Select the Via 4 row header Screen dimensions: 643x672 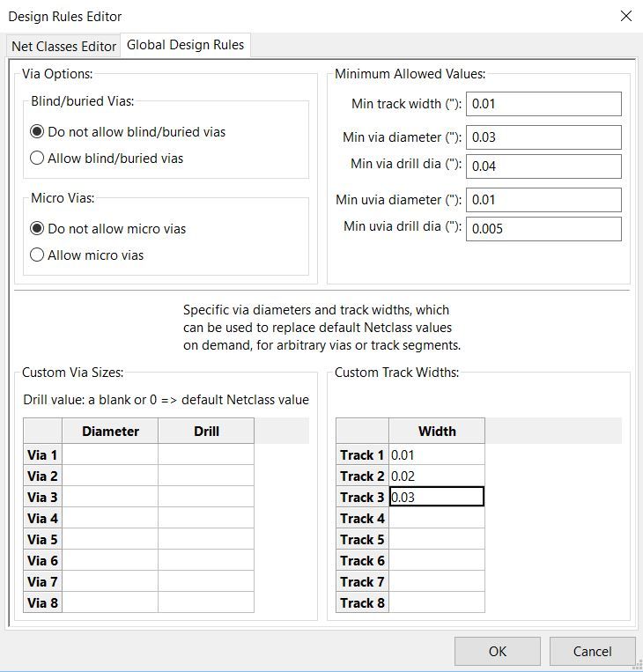pyautogui.click(x=42, y=518)
